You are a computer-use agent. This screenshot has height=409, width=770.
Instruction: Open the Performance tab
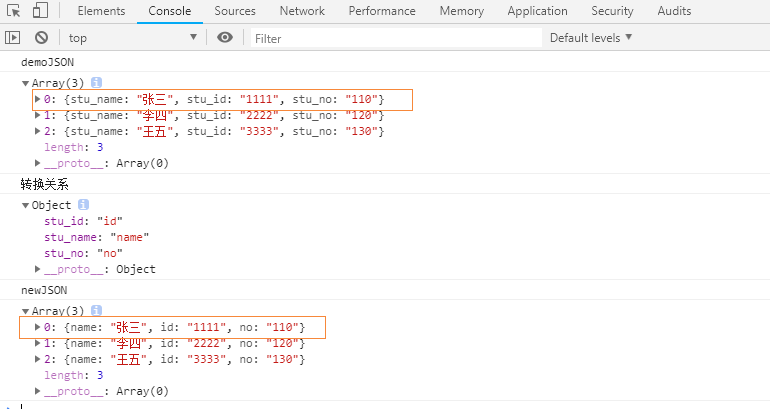(x=382, y=11)
